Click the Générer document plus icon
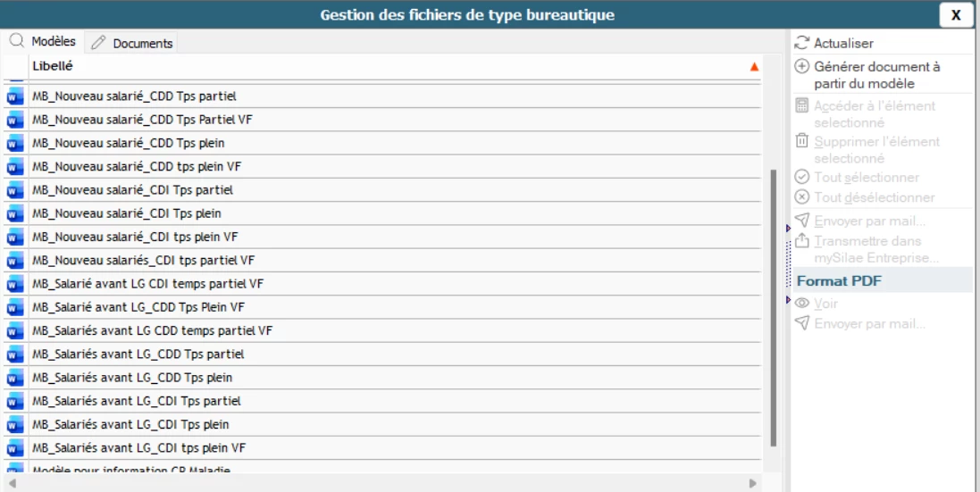The image size is (980, 492). [x=802, y=67]
